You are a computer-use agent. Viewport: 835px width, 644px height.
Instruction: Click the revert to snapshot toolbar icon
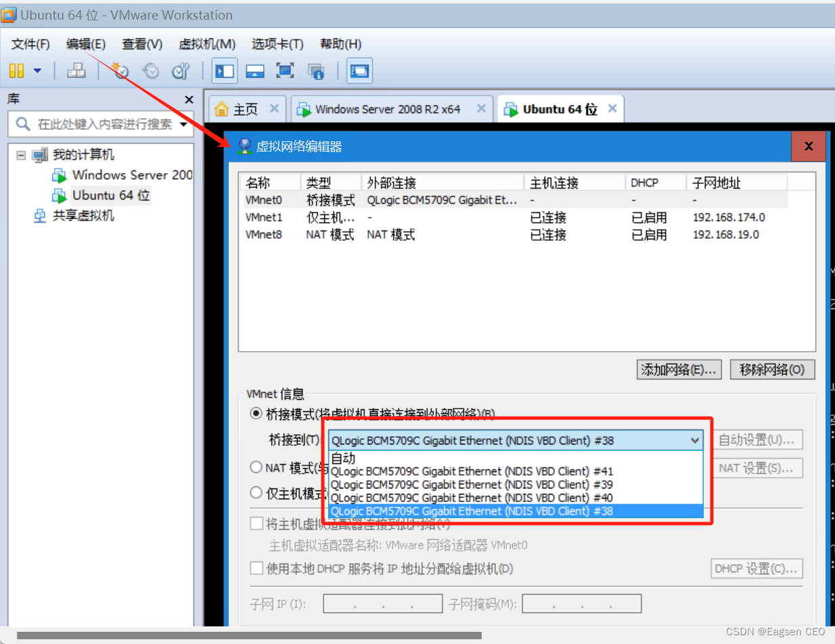[x=151, y=70]
